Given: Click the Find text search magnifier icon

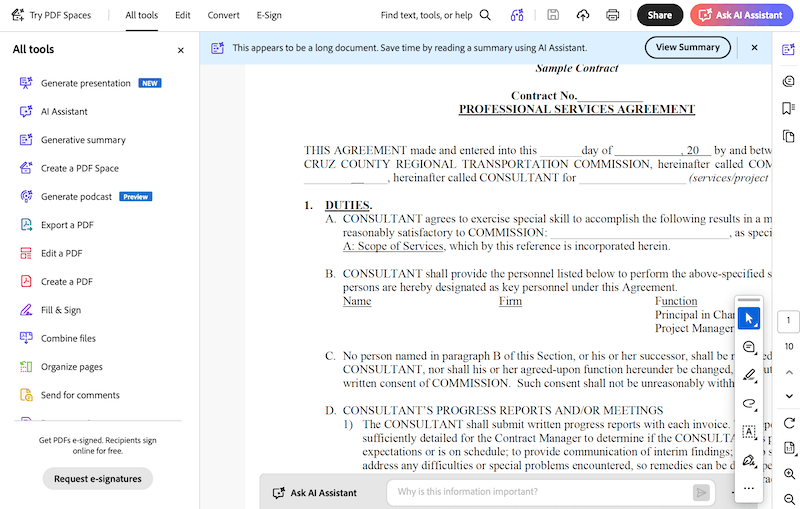Looking at the screenshot, I should (485, 15).
